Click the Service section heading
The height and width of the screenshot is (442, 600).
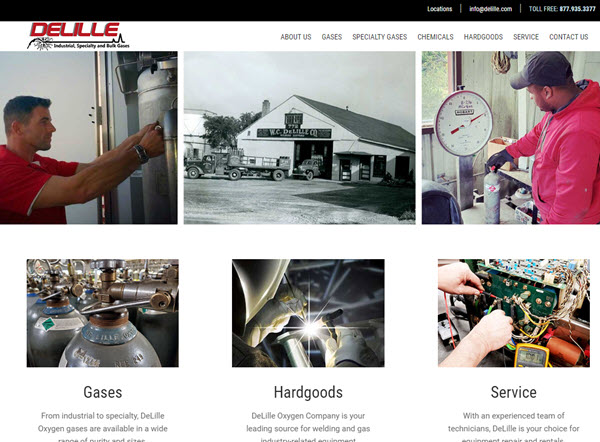pyautogui.click(x=514, y=392)
